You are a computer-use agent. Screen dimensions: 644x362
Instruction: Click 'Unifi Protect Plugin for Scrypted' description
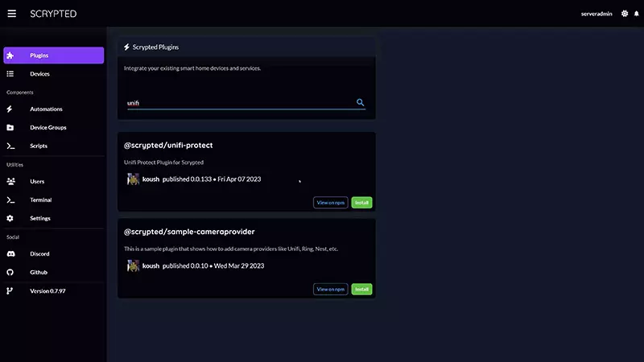[x=164, y=162]
